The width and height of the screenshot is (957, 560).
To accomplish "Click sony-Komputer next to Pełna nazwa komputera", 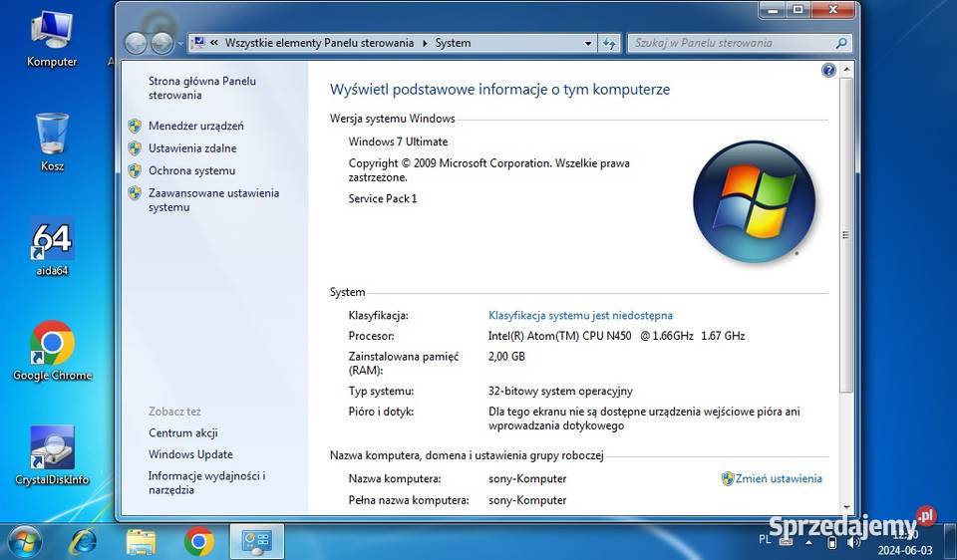I will (x=527, y=500).
